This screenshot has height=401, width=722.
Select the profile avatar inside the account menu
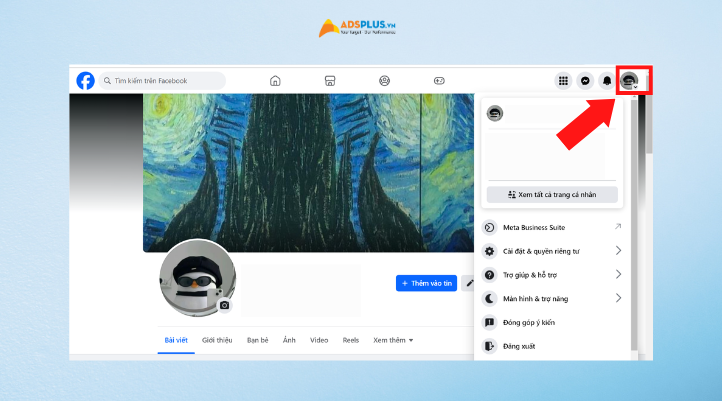(x=495, y=113)
